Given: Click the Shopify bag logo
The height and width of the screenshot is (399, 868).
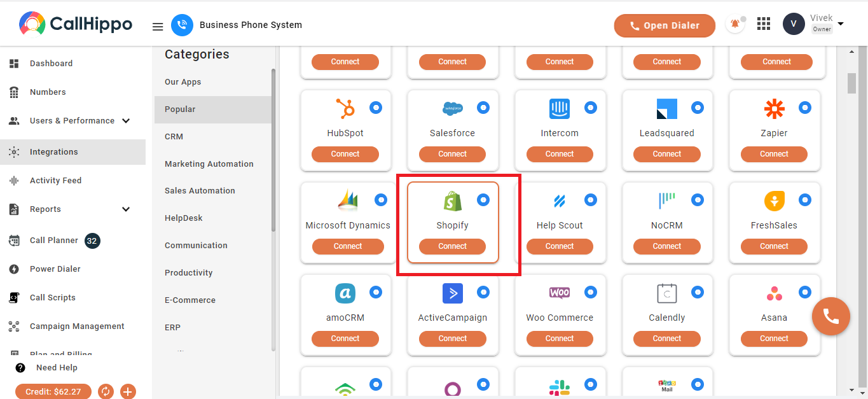Looking at the screenshot, I should [452, 201].
